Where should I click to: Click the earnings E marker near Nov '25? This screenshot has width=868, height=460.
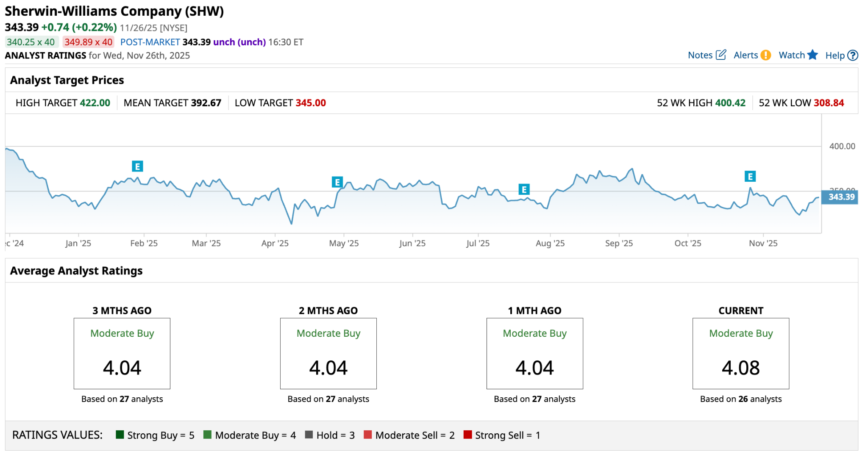(750, 176)
